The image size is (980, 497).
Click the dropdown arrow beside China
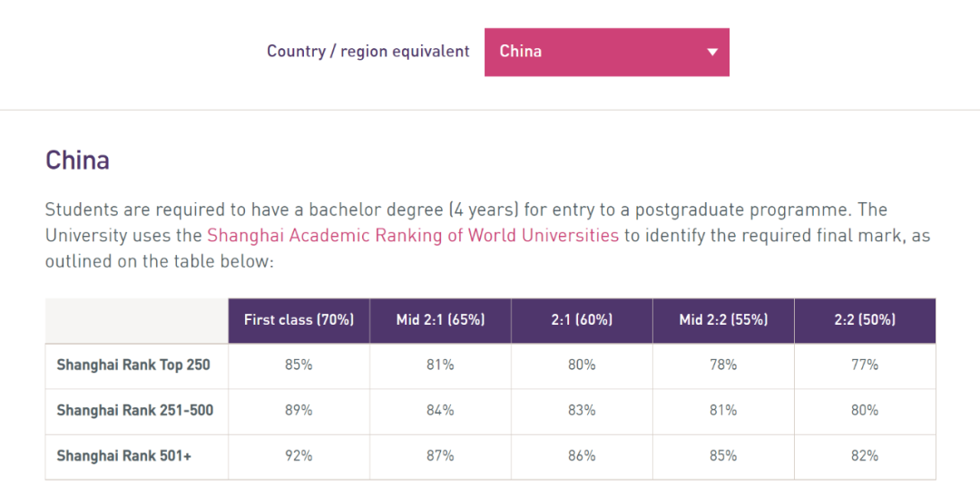712,52
